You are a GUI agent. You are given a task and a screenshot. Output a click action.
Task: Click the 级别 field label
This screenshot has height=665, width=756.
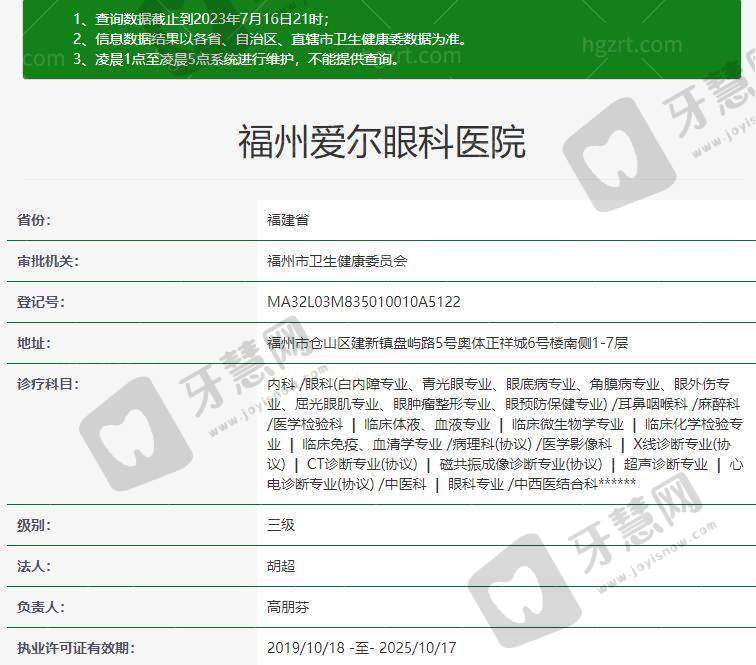tap(34, 524)
